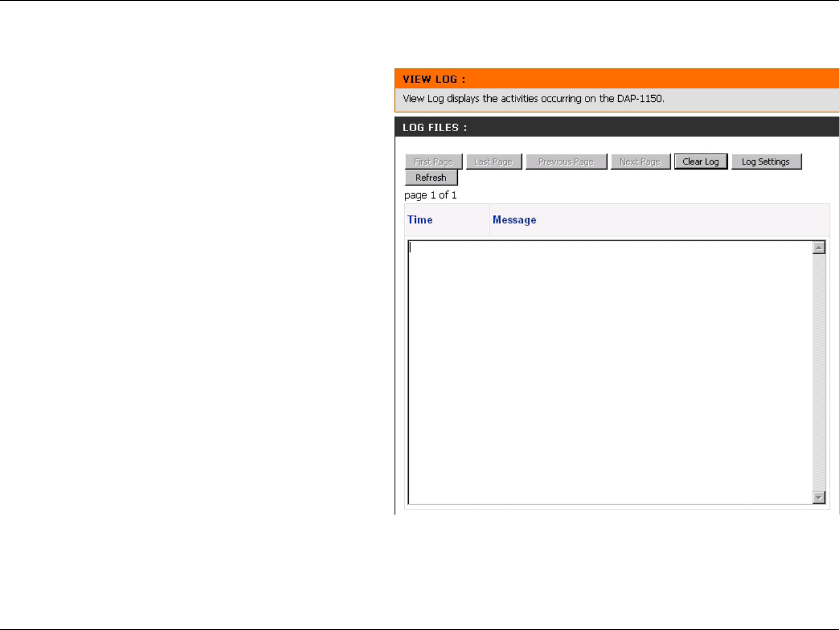Screen dimensions: 840x630
Task: Click the First Page button
Action: 433,162
